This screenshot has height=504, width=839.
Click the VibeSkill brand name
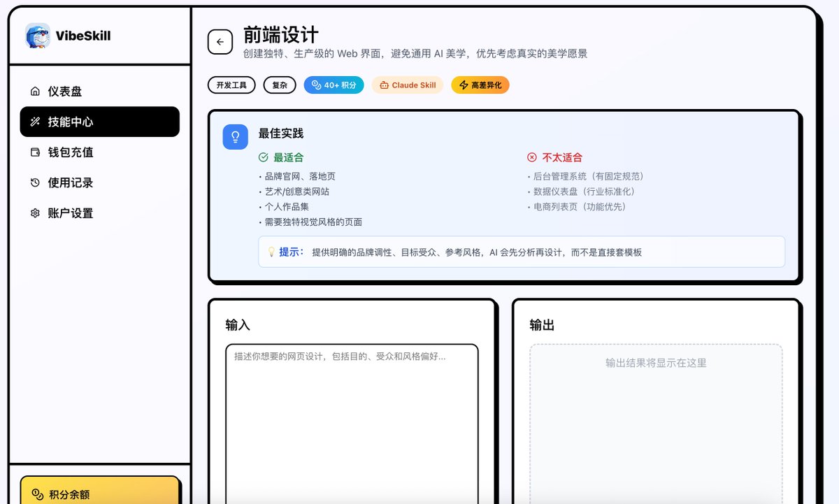pos(83,36)
